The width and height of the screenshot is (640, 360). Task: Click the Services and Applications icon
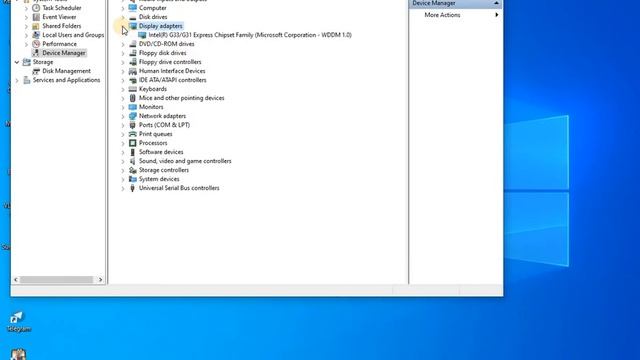[27, 80]
